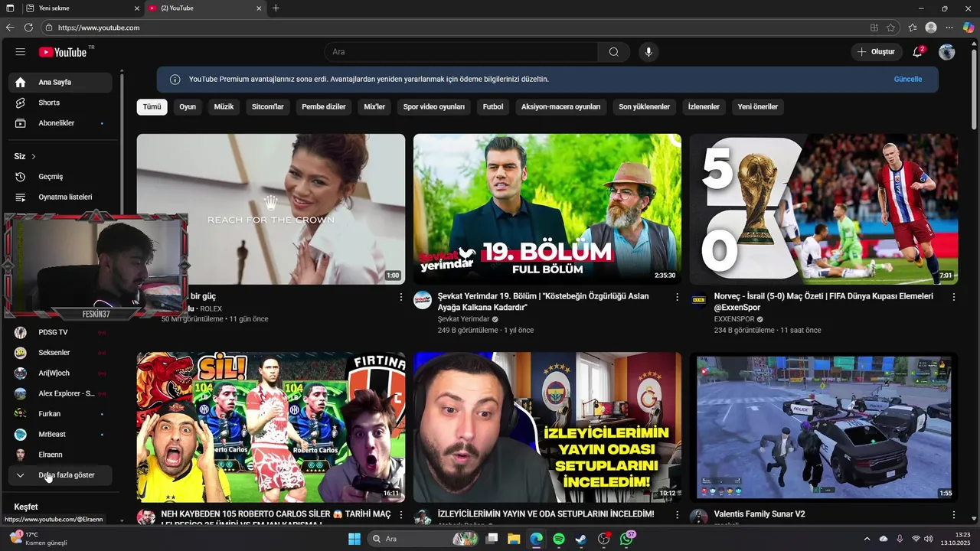Play the Şevkat Yerimdar 19. Bölüm thumbnail
Image resolution: width=980 pixels, height=551 pixels.
point(547,209)
